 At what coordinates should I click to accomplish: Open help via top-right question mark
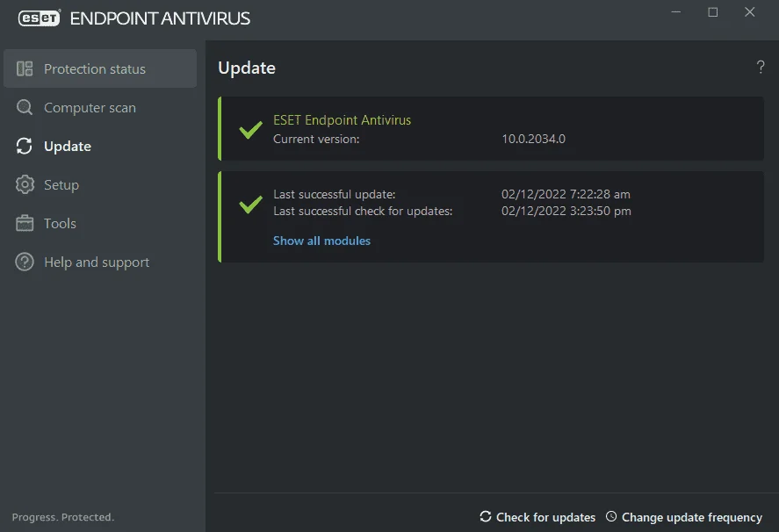pos(761,67)
